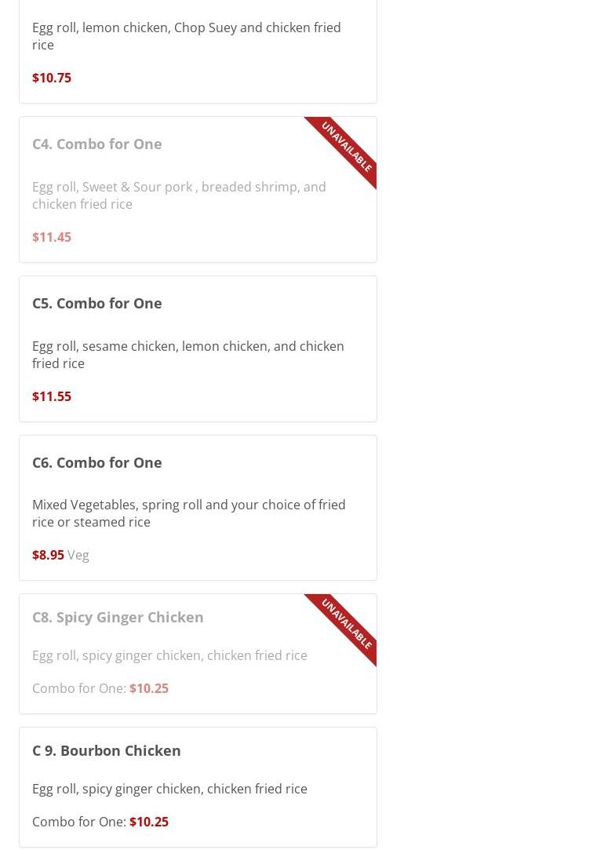Click the description text under Bourbon Chicken

(x=169, y=789)
